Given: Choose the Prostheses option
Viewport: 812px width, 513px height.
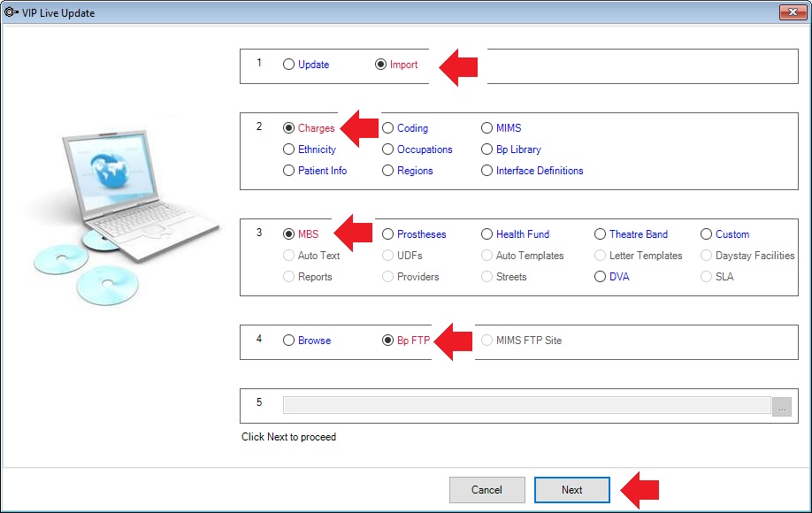Looking at the screenshot, I should pyautogui.click(x=414, y=234).
